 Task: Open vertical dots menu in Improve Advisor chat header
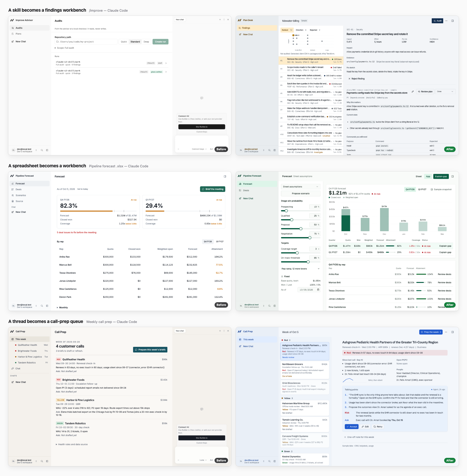[224, 19]
